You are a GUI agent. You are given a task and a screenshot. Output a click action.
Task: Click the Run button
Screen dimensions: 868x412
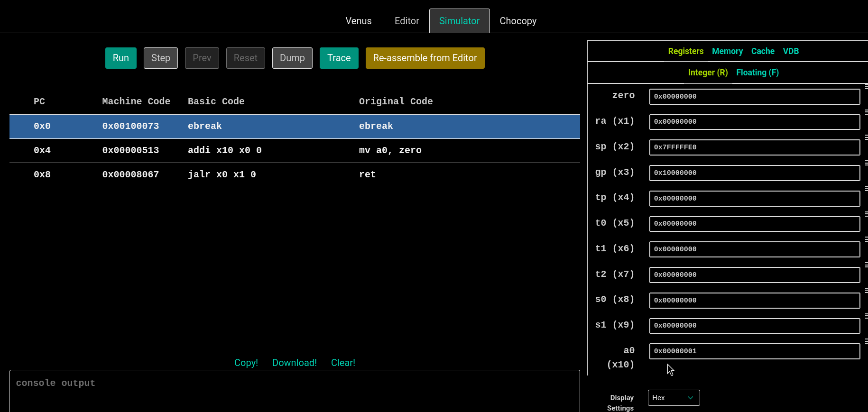(x=121, y=58)
